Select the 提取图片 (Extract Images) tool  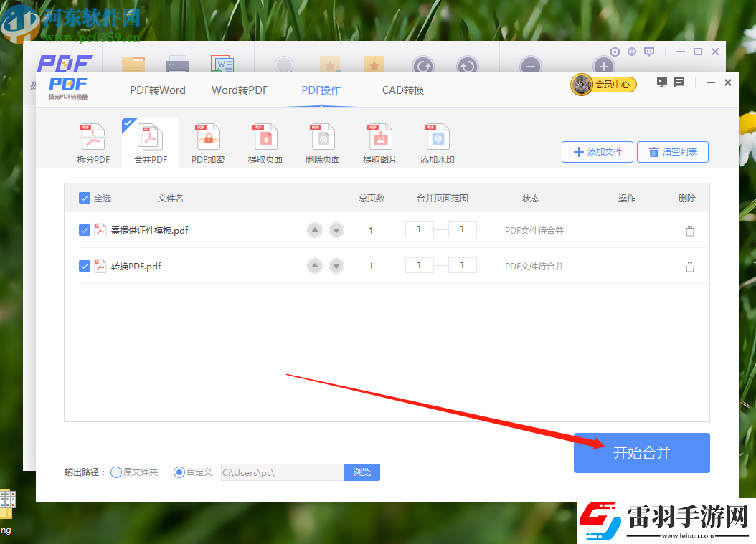click(x=379, y=142)
